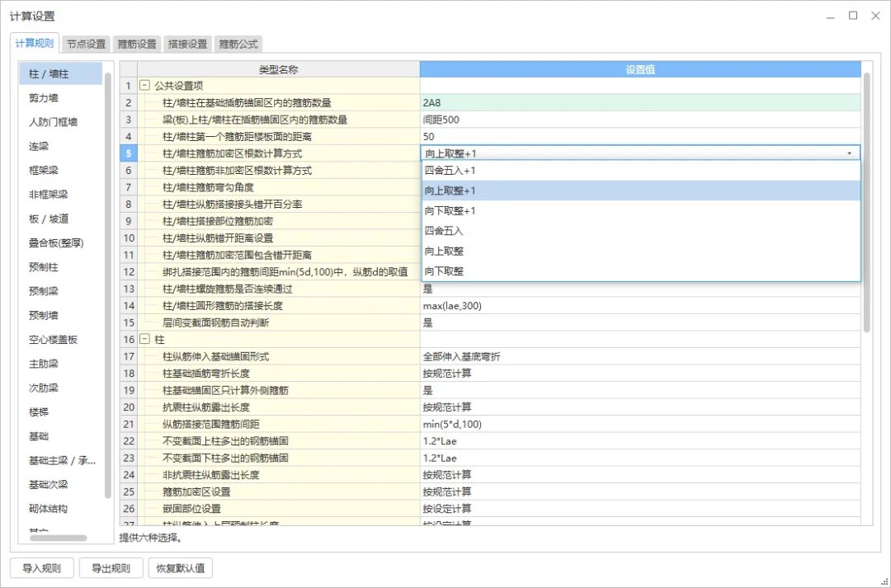Screen dimensions: 891x588
Task: Restore defaults with 恢复默认值
Action: [x=180, y=568]
